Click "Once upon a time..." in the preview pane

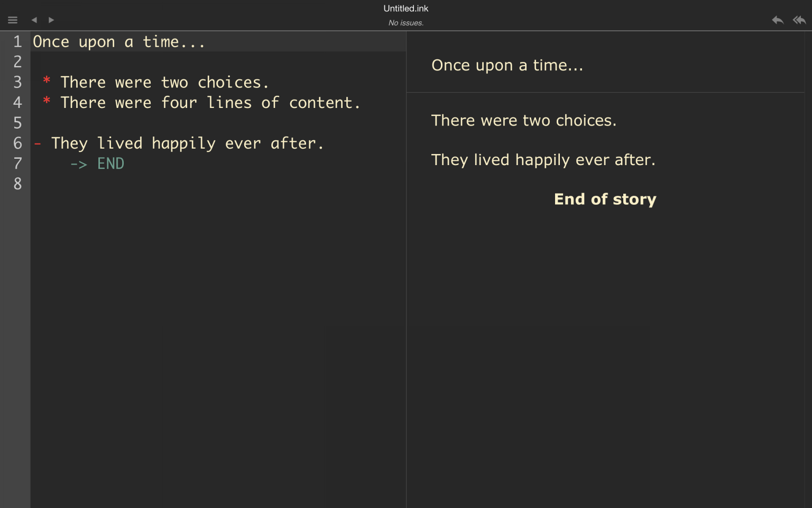pos(507,65)
